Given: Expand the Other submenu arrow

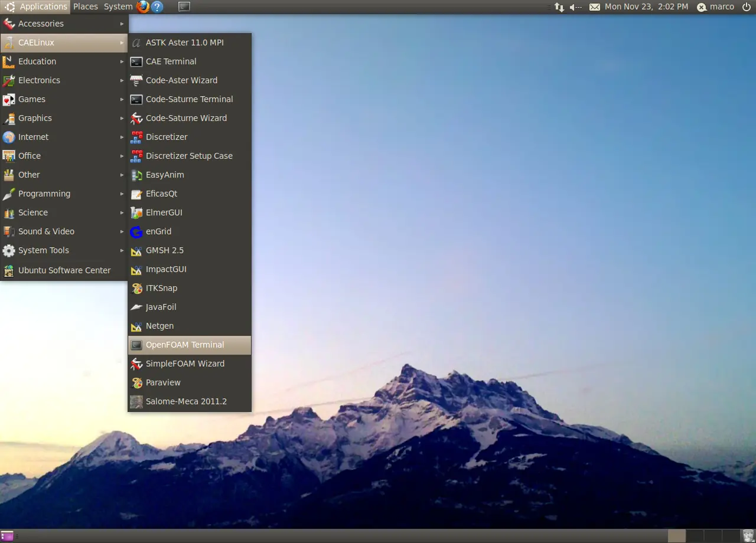Looking at the screenshot, I should (x=122, y=175).
